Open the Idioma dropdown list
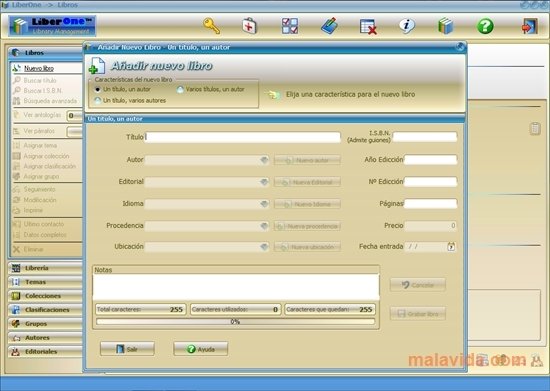The image size is (550, 391). (x=264, y=204)
